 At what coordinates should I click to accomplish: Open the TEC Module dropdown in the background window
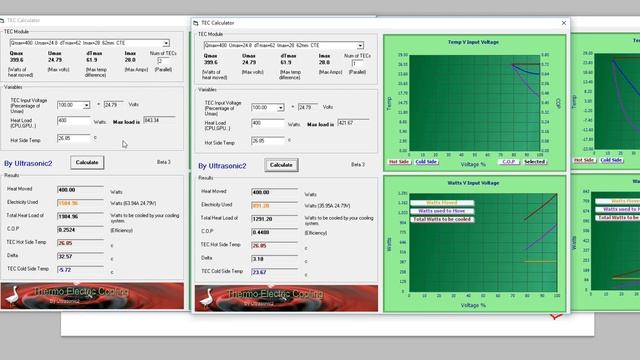[166, 43]
